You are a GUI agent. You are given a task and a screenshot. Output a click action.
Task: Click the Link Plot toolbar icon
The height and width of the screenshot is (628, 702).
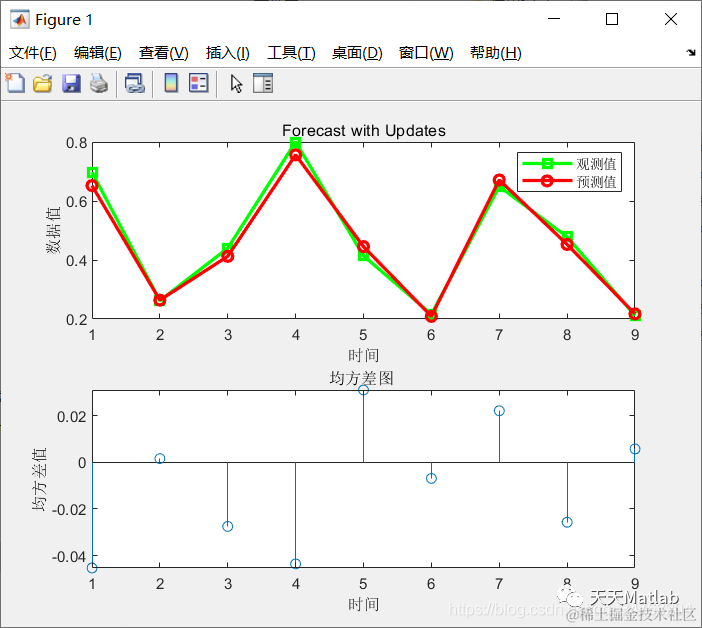135,84
